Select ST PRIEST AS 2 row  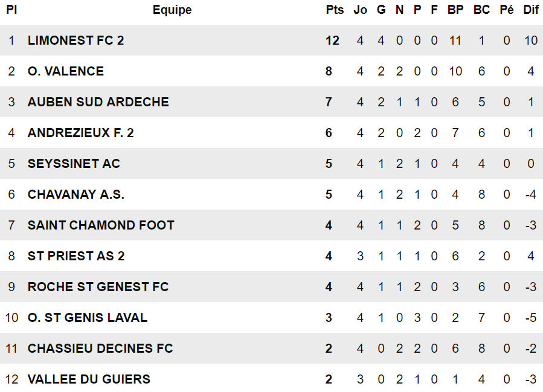[x=272, y=256]
